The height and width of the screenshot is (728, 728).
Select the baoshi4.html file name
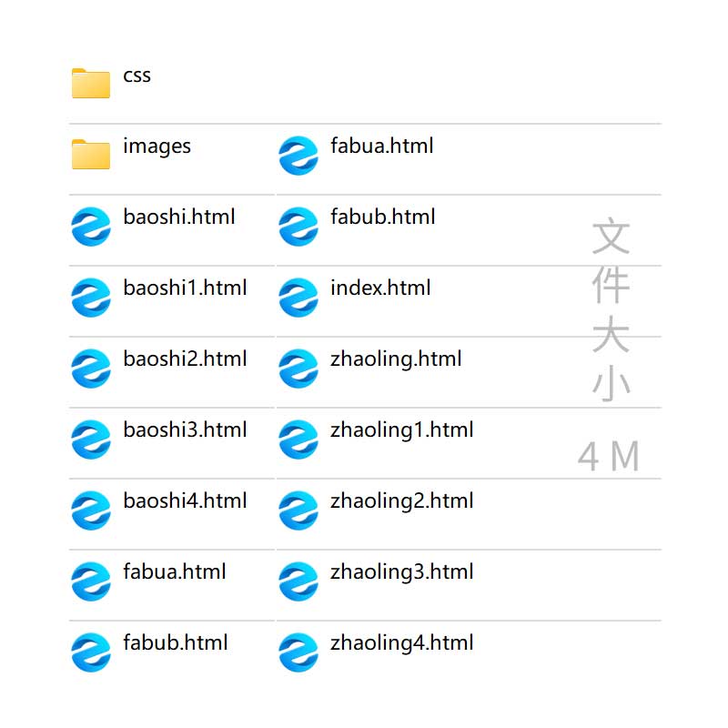pos(185,501)
